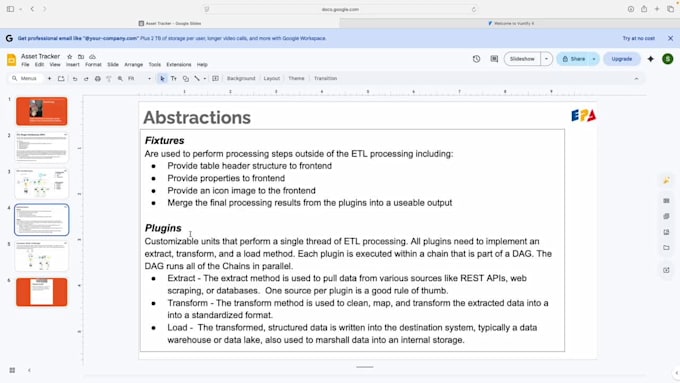Open the Google Slides home icon
680x383 pixels.
coord(12,59)
